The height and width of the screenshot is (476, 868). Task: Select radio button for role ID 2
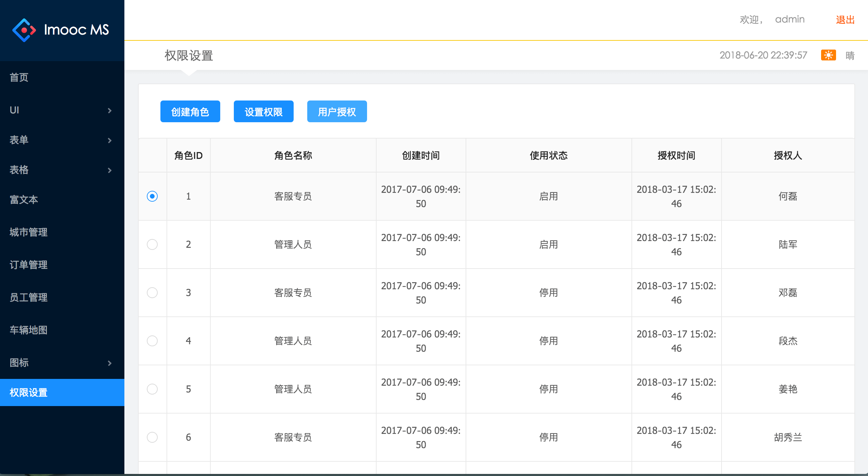[152, 244]
